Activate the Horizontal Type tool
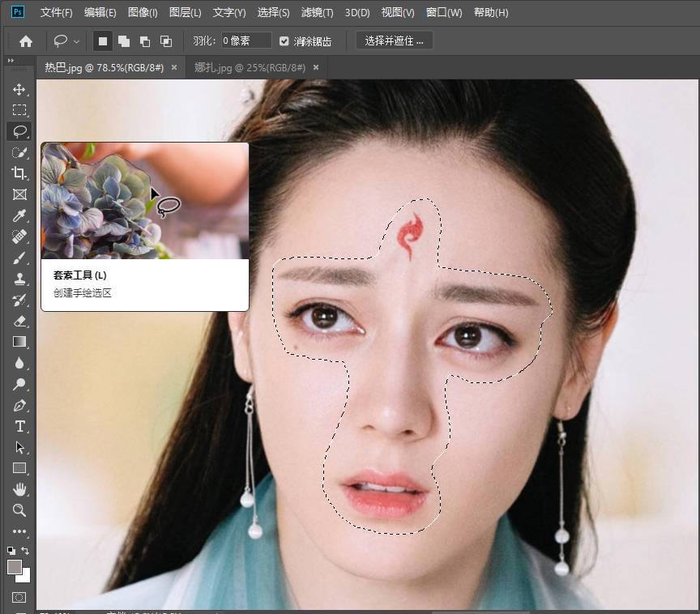Image resolution: width=700 pixels, height=614 pixels. (x=19, y=426)
